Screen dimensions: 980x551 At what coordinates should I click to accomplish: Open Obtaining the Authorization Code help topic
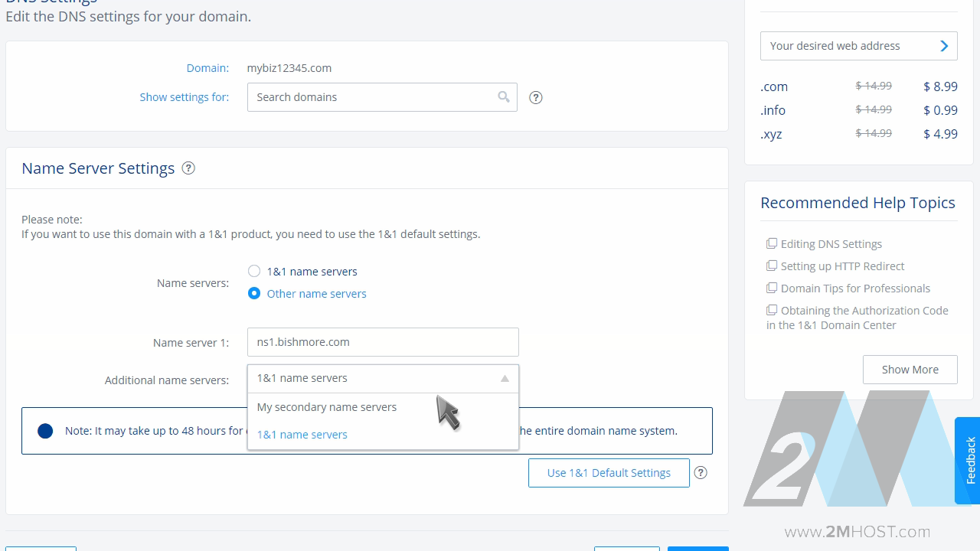(857, 318)
